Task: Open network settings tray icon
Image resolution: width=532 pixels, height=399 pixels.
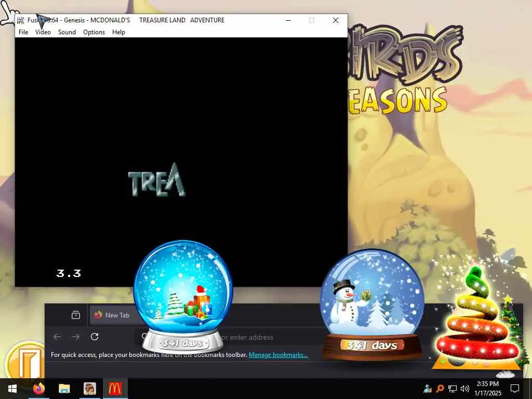Action: click(453, 389)
